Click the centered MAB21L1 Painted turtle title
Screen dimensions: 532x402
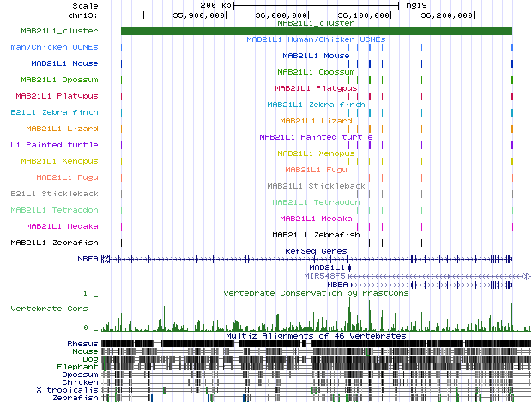pos(316,136)
